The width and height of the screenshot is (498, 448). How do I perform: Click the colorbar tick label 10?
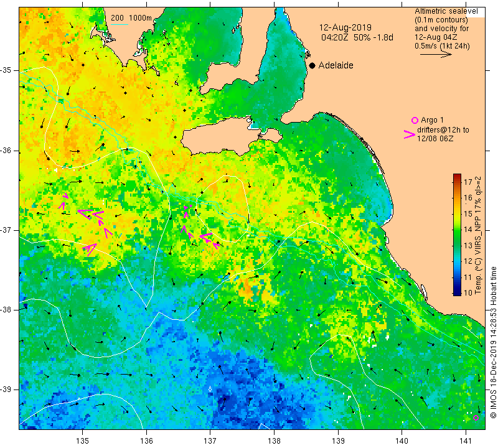(x=468, y=292)
